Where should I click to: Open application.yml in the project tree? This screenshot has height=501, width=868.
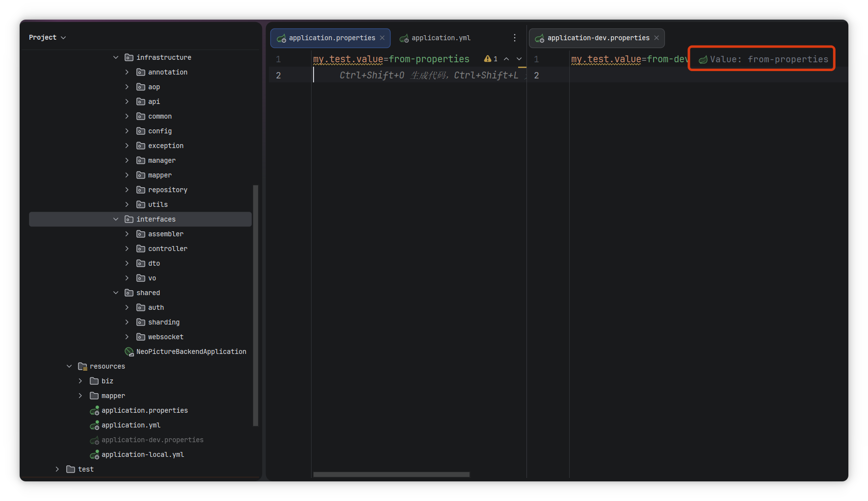[x=131, y=425]
